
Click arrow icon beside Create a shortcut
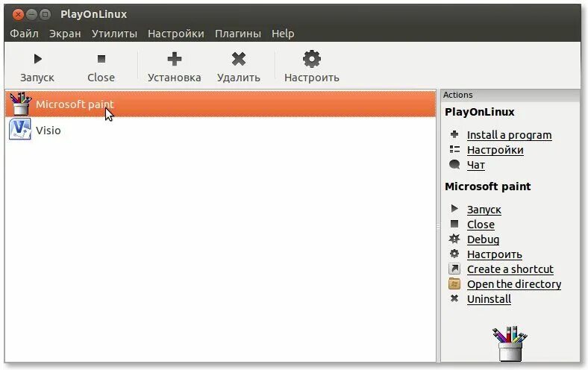(454, 269)
